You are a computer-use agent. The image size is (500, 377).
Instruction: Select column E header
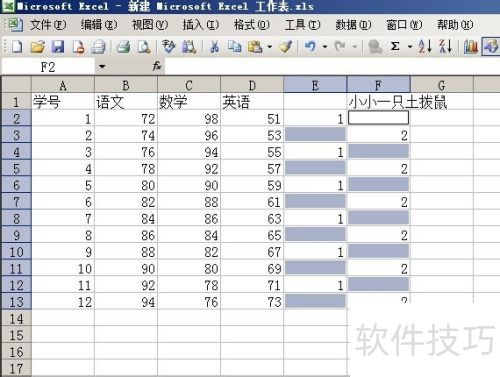tap(315, 85)
